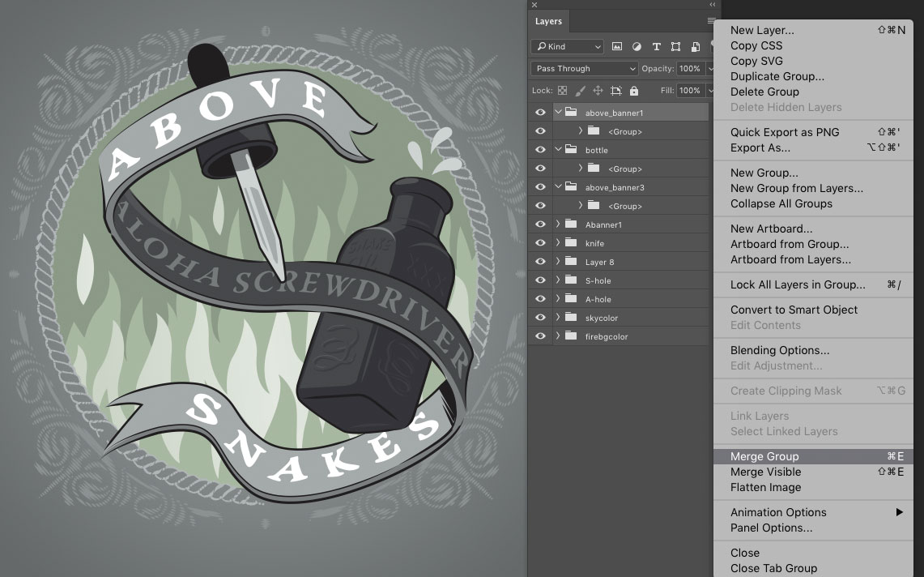
Task: Filter layers by smart objects icon
Action: (x=696, y=47)
